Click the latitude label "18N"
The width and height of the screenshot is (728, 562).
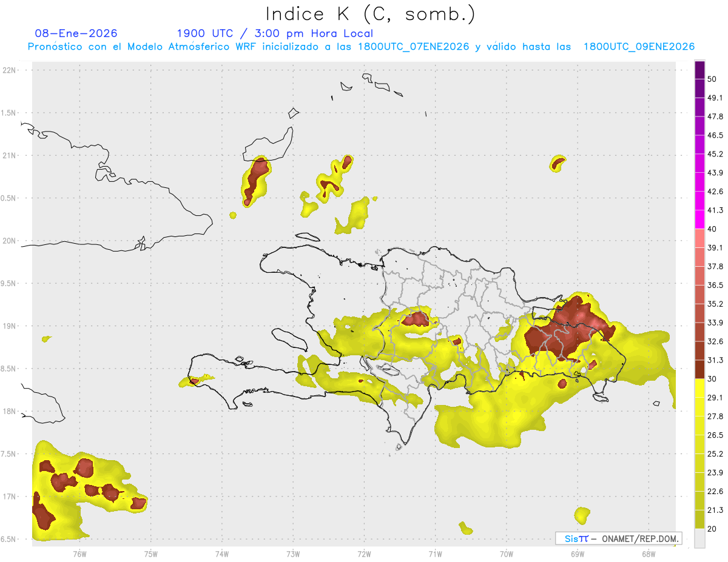[x=10, y=412]
